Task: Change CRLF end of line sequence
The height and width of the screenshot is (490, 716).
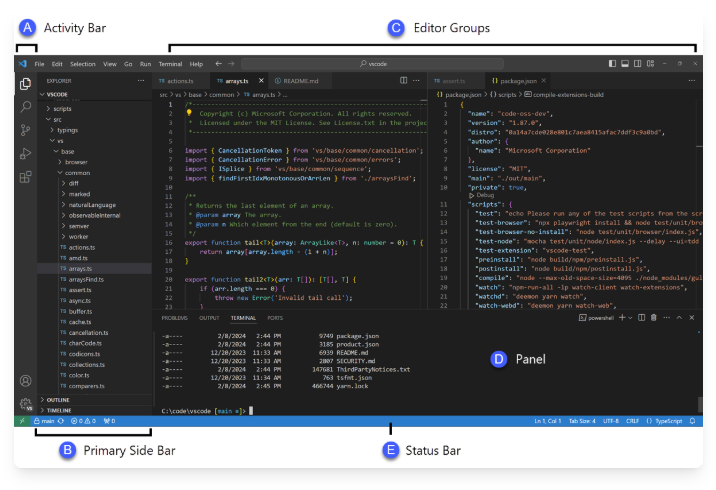Action: [632, 421]
